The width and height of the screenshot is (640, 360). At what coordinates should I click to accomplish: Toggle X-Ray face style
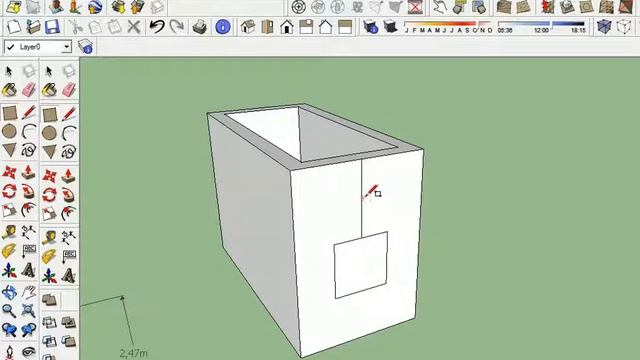tap(604, 27)
